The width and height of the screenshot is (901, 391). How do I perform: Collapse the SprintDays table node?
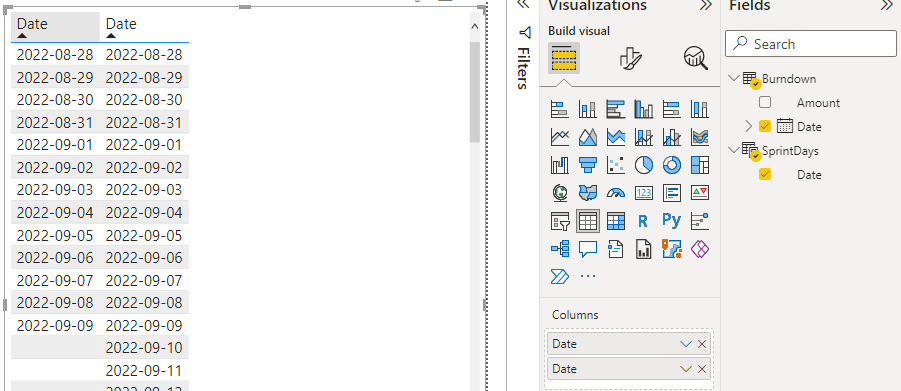coord(733,150)
